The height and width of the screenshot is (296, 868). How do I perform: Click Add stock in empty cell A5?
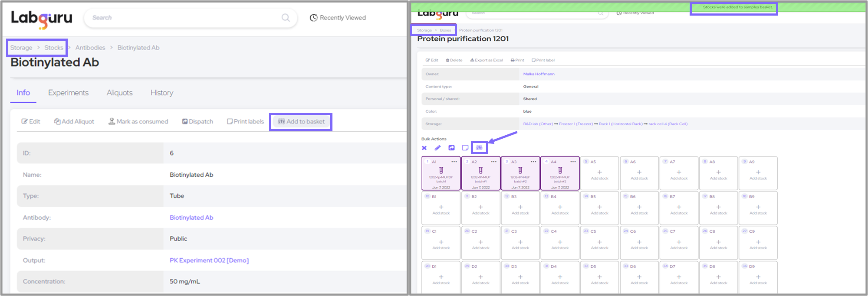click(x=599, y=174)
